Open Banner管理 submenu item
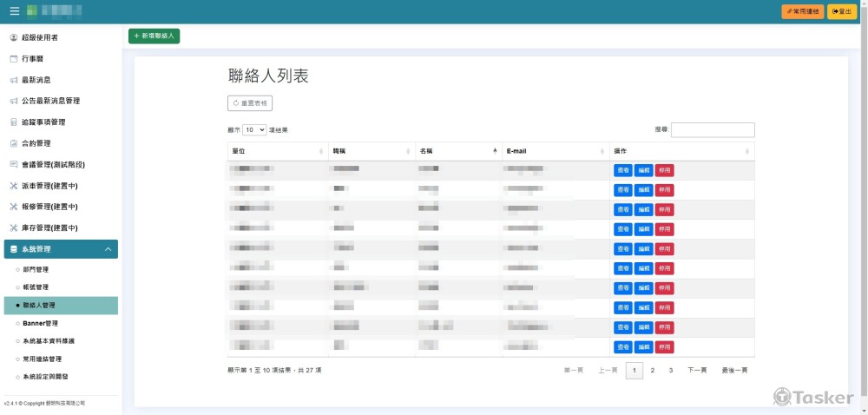The image size is (868, 415). click(x=40, y=323)
